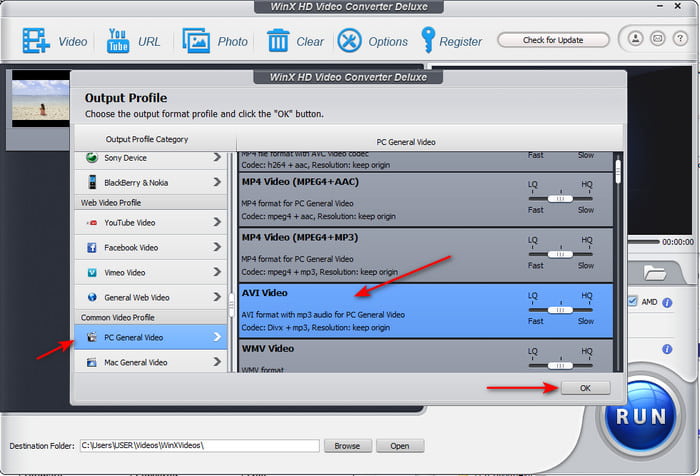Select the AVI Video profile
This screenshot has width=700, height=476.
tap(426, 311)
